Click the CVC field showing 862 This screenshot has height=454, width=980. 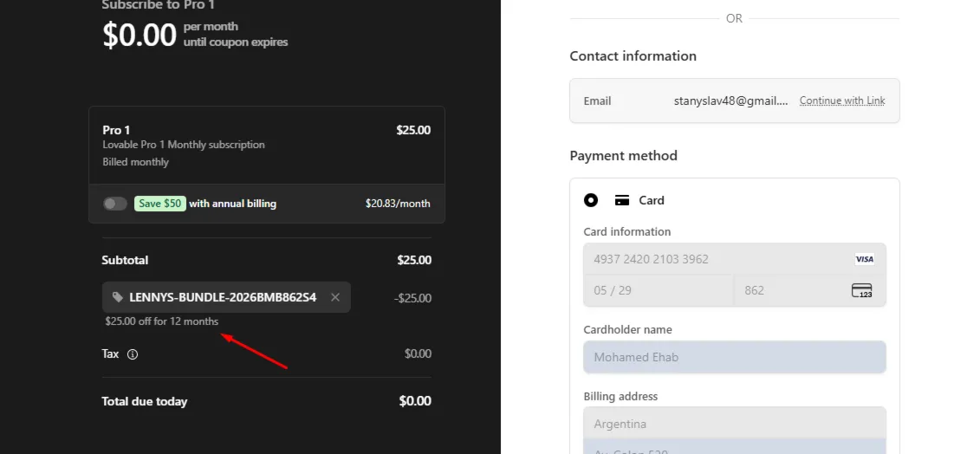tap(809, 290)
